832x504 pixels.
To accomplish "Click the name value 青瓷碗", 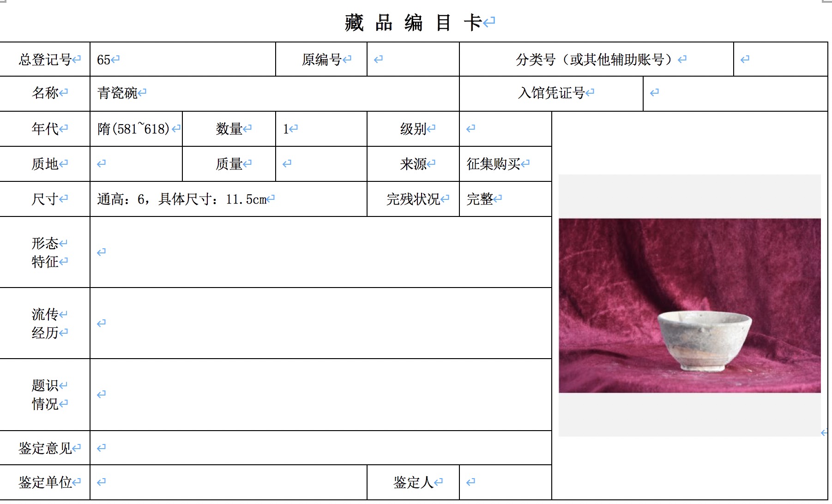I will pyautogui.click(x=117, y=93).
